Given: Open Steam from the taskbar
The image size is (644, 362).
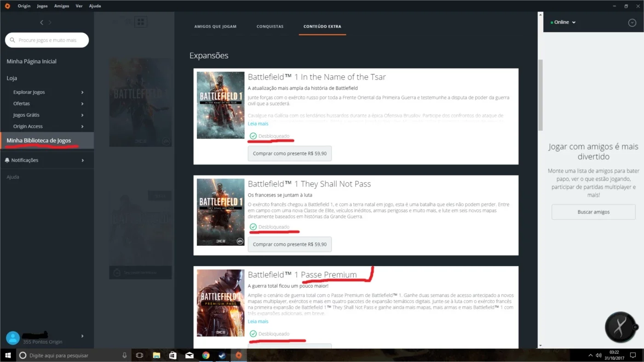Looking at the screenshot, I should point(222,355).
